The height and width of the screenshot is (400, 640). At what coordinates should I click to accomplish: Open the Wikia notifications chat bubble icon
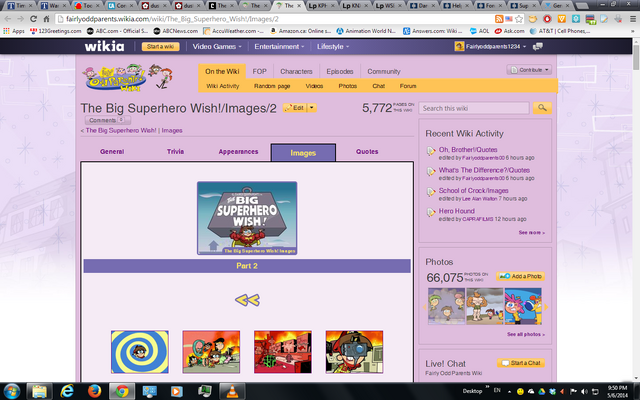click(538, 47)
